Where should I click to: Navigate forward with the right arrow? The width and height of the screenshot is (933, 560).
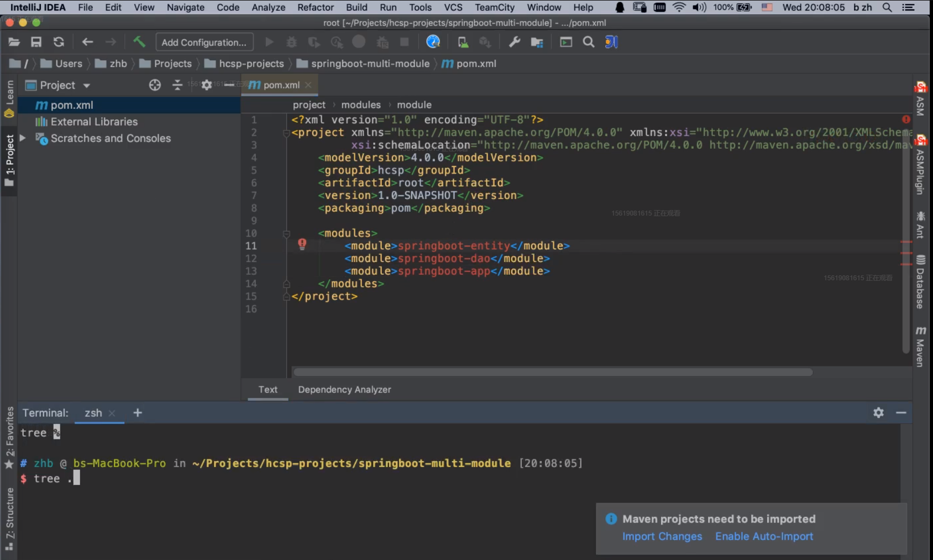[x=111, y=42]
